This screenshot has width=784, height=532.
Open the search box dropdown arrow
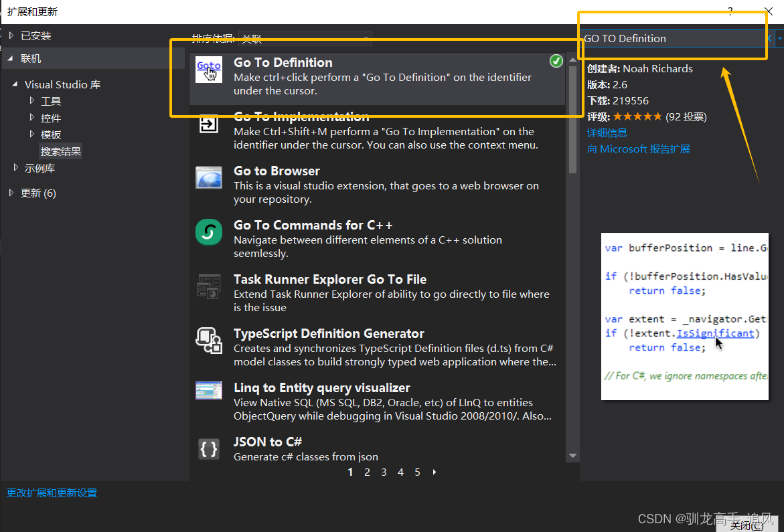pos(779,38)
